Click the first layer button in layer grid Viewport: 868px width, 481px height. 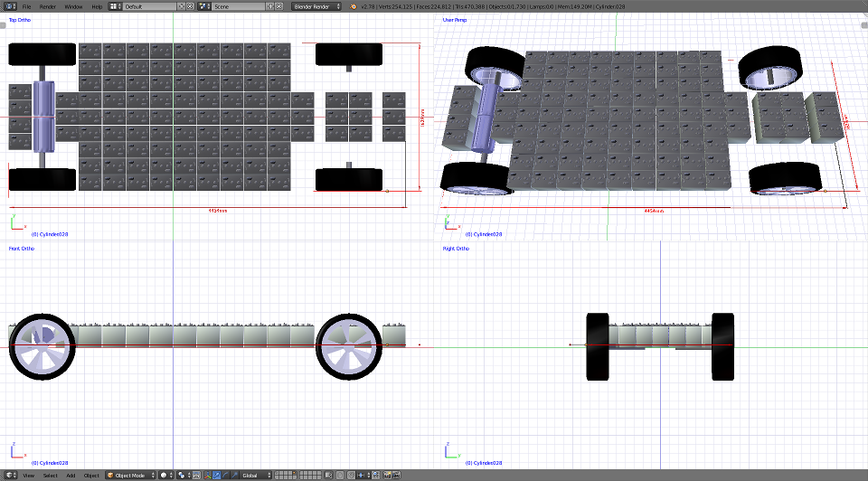pos(277,473)
